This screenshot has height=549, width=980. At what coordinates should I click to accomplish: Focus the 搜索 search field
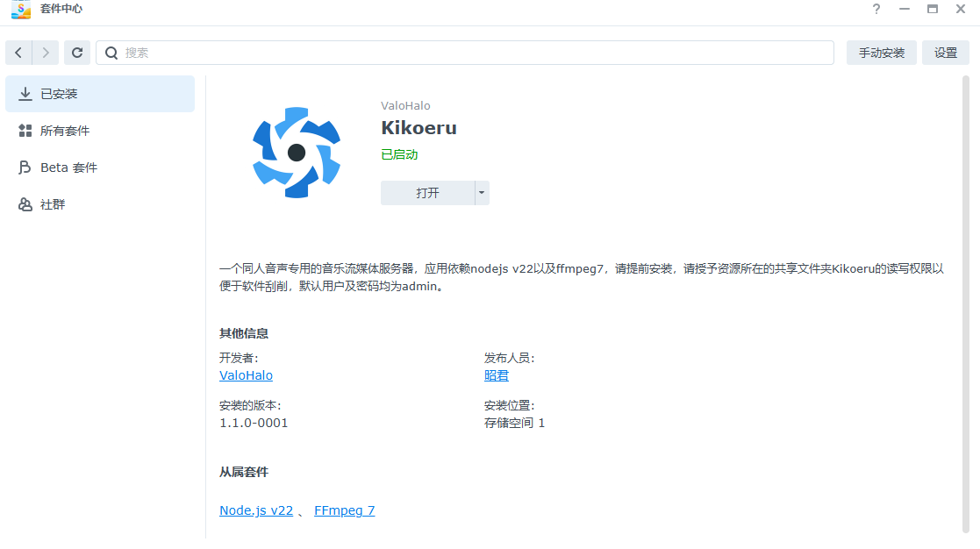(x=465, y=53)
